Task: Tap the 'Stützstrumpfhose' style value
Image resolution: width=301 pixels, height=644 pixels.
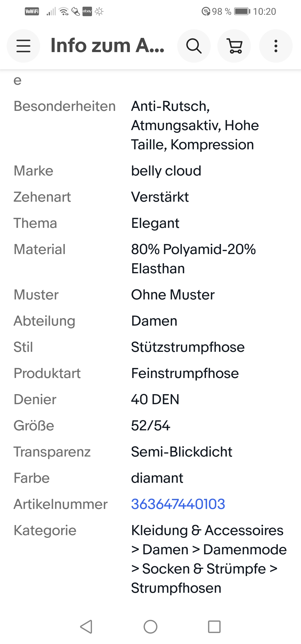Action: [188, 347]
